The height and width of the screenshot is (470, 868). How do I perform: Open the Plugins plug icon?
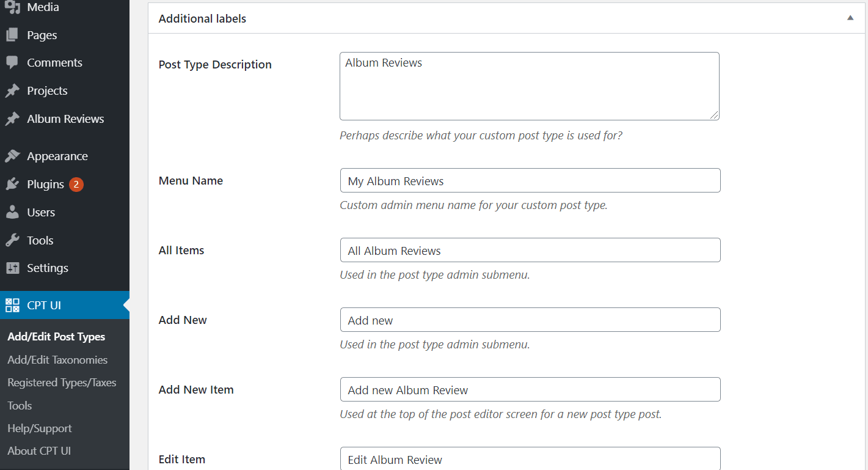click(12, 184)
